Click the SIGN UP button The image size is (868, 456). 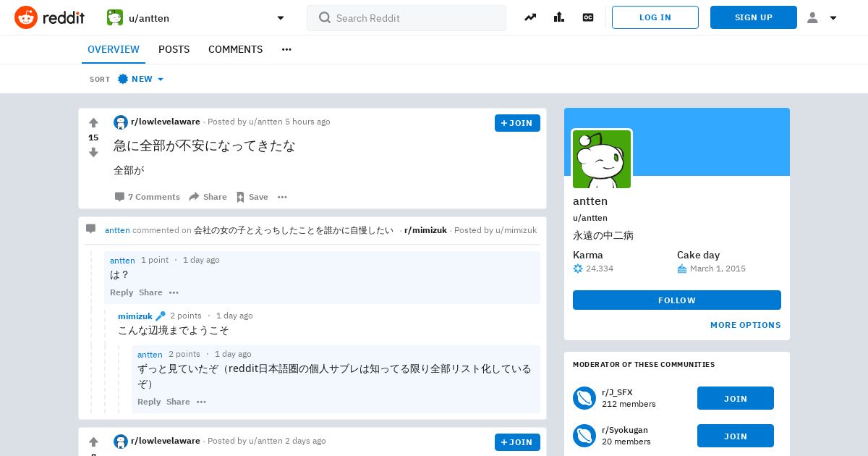click(x=754, y=17)
